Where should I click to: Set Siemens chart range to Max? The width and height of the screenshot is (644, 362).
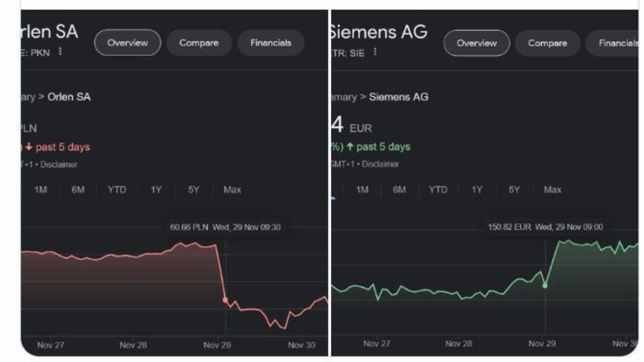click(x=552, y=190)
